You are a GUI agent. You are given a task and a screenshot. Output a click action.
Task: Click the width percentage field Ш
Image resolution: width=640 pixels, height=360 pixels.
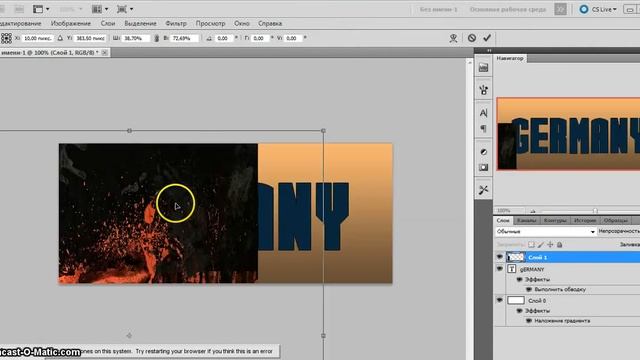135,38
